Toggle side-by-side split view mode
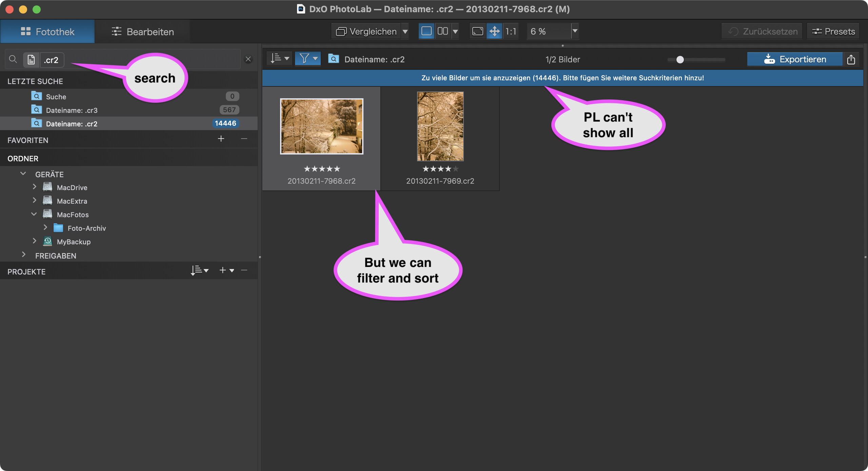The image size is (868, 471). tap(442, 32)
